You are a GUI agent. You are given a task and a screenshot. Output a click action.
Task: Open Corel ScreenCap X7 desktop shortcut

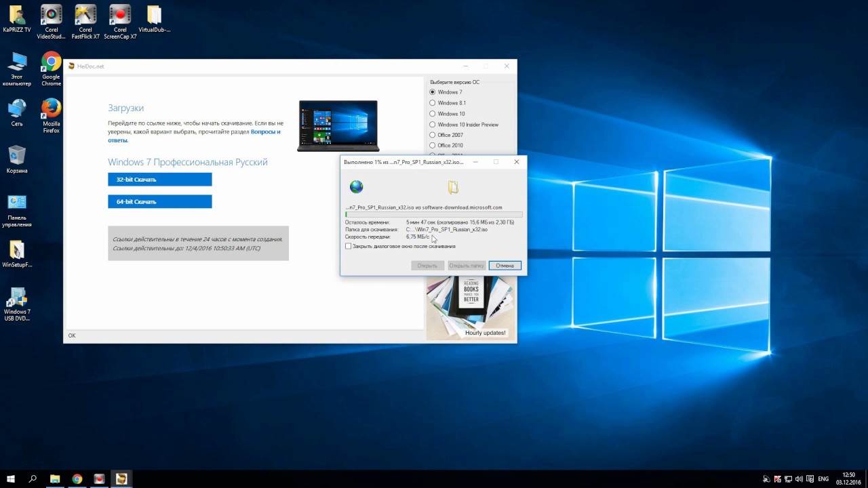coord(120,22)
